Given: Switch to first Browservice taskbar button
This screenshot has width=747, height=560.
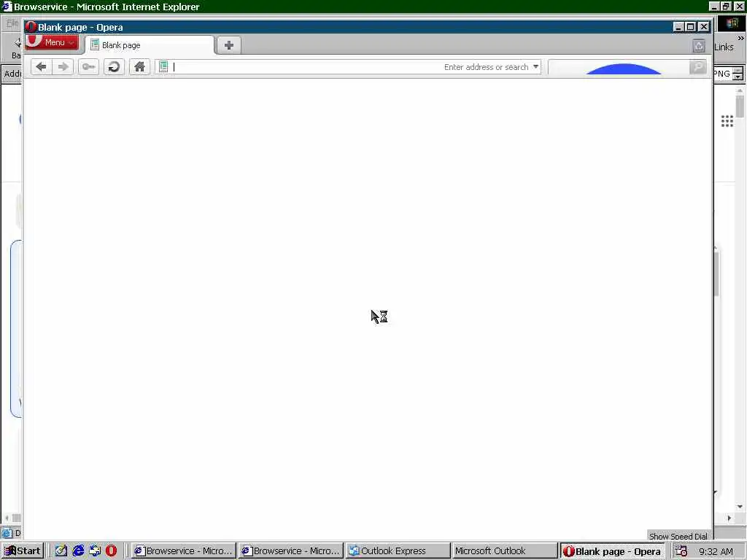Looking at the screenshot, I should [183, 551].
